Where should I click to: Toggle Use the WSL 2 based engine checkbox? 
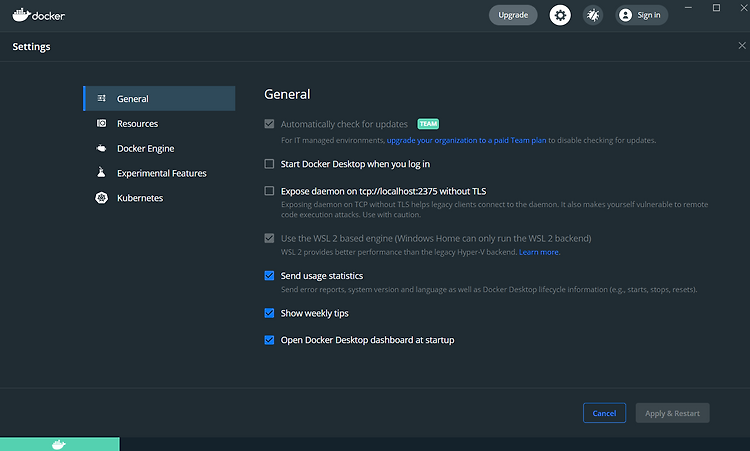point(269,238)
